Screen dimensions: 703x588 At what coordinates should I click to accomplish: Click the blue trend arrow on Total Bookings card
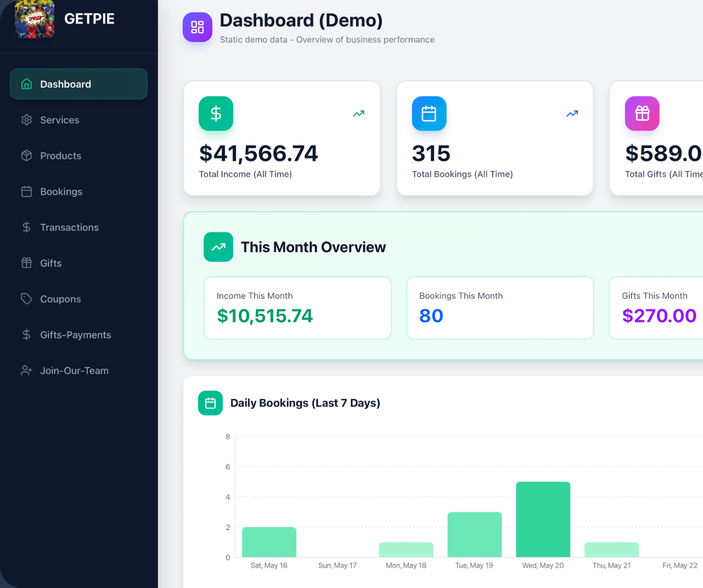pos(572,114)
